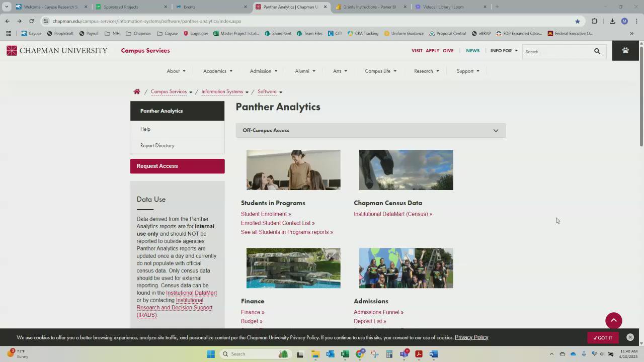Dismiss the cookie banner with the X

tap(630, 337)
